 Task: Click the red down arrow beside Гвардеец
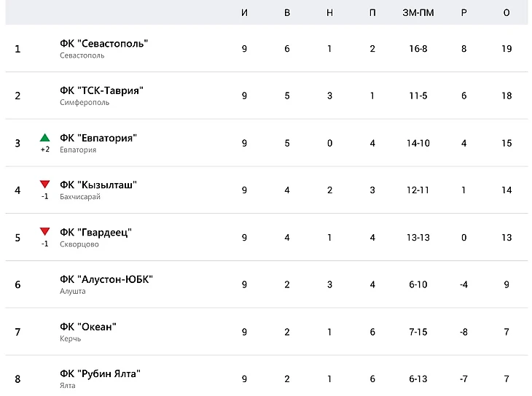pos(45,232)
